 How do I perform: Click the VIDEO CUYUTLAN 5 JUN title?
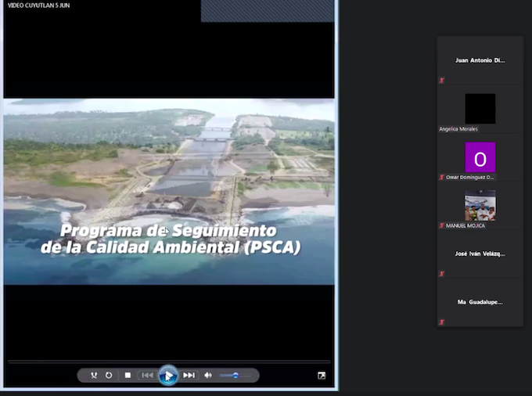[x=37, y=5]
